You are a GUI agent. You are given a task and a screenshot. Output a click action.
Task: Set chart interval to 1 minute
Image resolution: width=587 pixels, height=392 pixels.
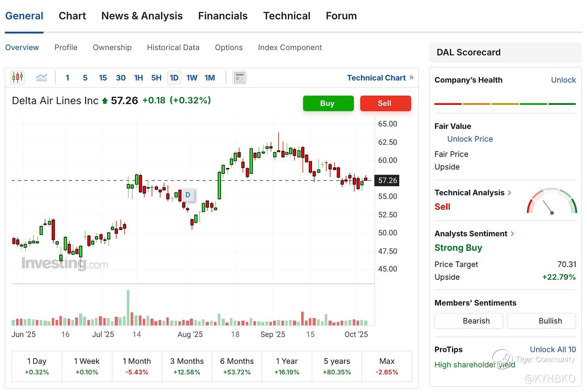67,78
